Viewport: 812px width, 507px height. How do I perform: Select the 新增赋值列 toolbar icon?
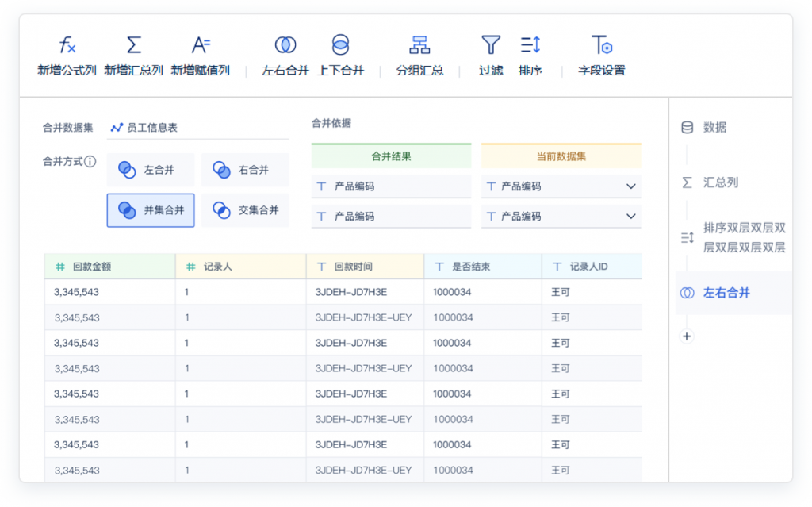[201, 45]
